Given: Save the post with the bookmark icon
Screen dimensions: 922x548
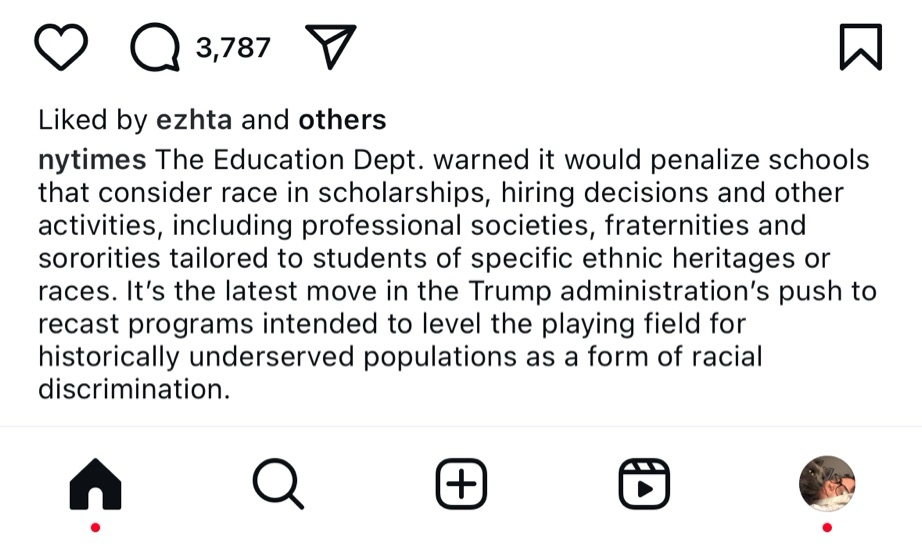Looking at the screenshot, I should coord(860,48).
